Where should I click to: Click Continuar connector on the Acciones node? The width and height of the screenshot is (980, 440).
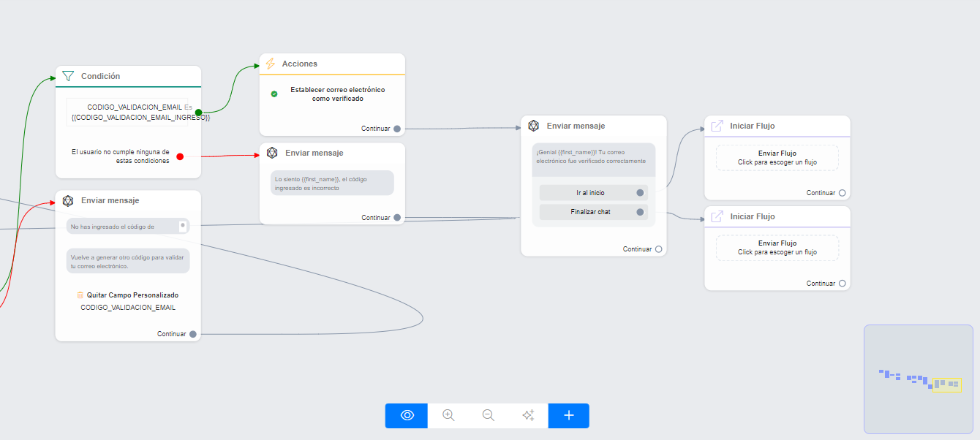point(397,129)
